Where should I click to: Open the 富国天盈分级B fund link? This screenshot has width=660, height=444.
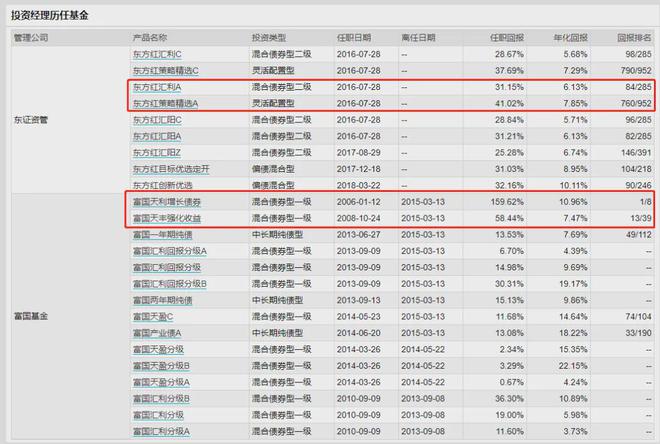point(161,366)
